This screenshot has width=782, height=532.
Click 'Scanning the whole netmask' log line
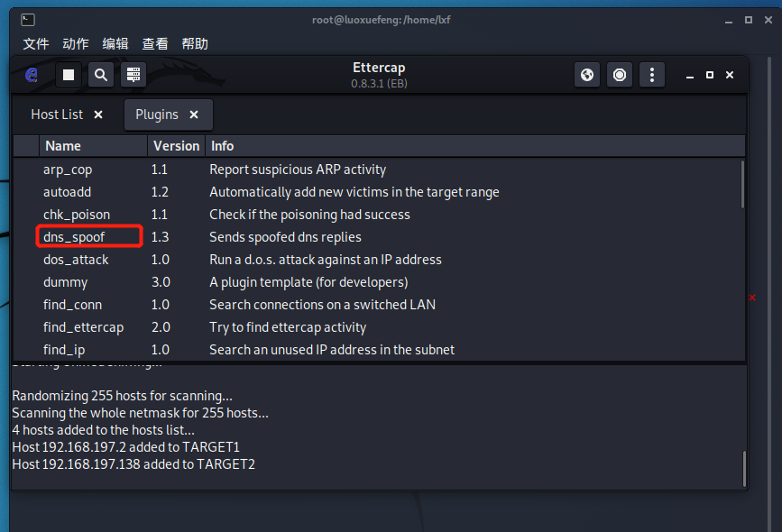coord(140,413)
